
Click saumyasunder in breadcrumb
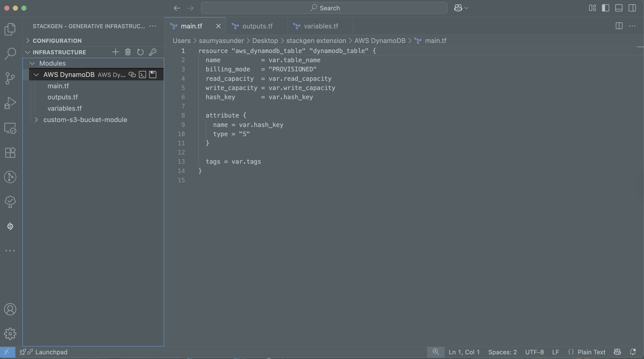(x=221, y=41)
